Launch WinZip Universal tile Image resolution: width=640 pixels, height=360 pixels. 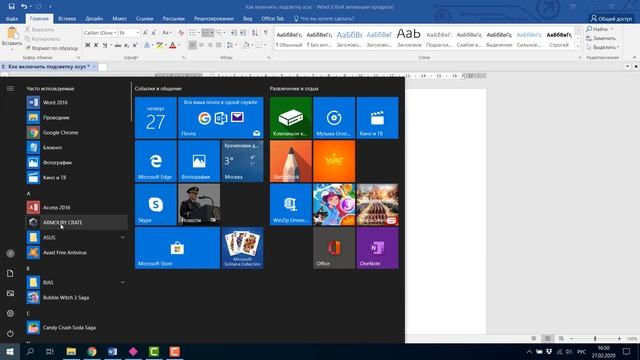coord(291,204)
